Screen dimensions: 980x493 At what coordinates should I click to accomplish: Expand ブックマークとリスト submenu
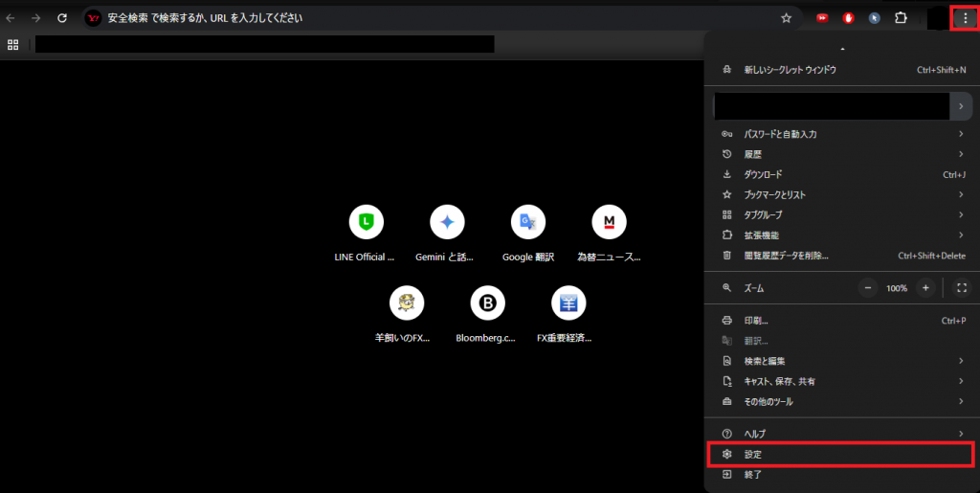[841, 195]
